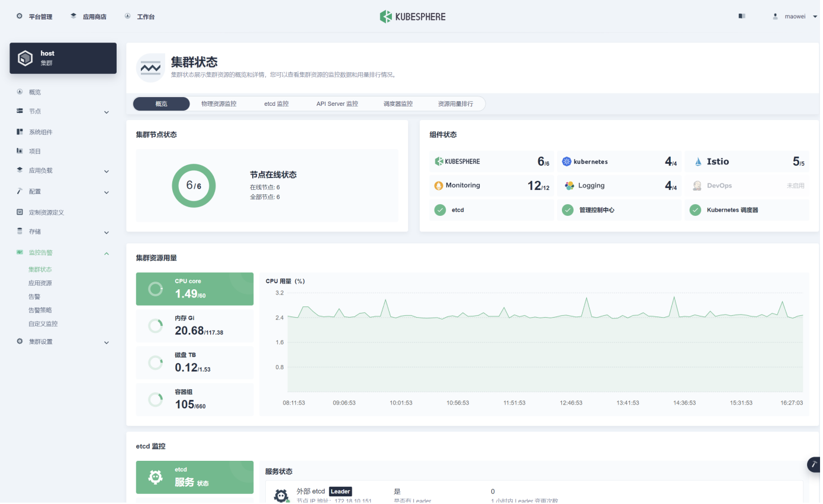Click the workbench icon in top bar

tap(128, 16)
